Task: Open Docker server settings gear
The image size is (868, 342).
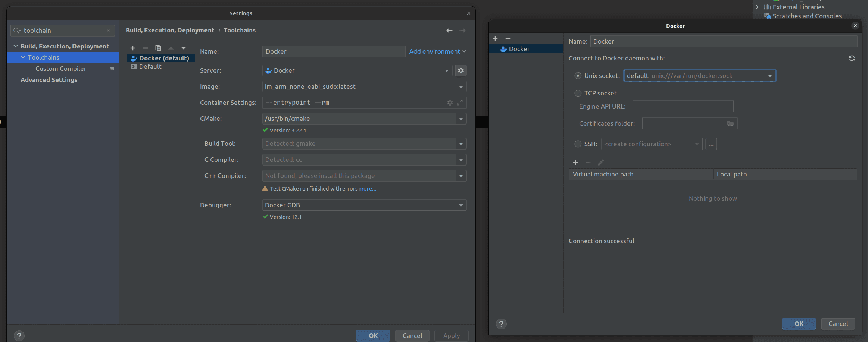Action: [461, 70]
